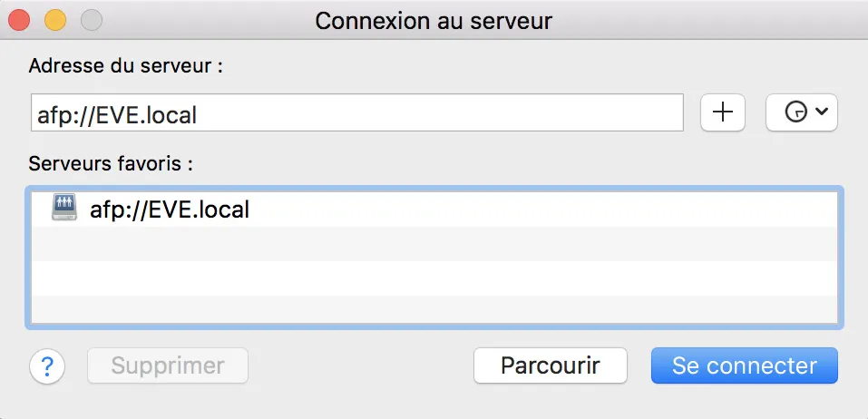The height and width of the screenshot is (419, 868).
Task: Click the greyed-out zoom window button
Action: coord(92,21)
